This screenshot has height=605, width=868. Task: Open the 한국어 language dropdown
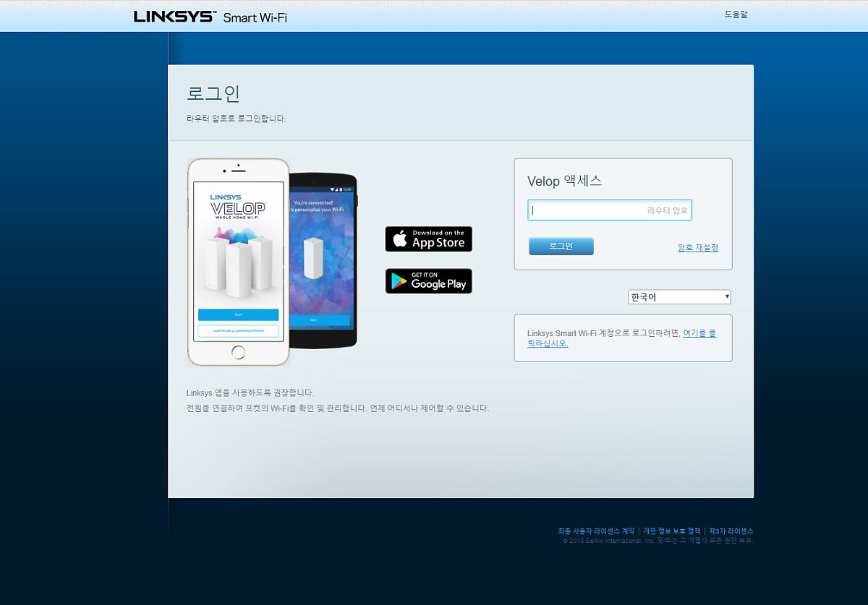point(679,297)
